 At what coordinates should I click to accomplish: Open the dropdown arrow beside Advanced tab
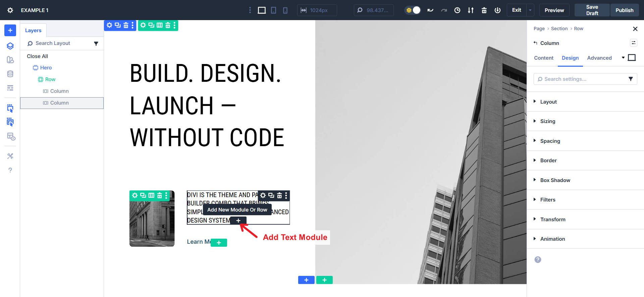tap(623, 58)
